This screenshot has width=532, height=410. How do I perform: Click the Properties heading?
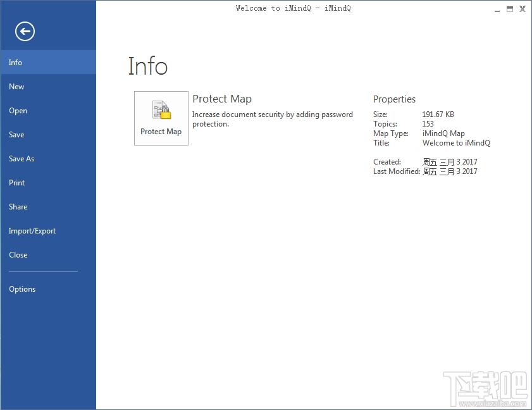(x=394, y=99)
